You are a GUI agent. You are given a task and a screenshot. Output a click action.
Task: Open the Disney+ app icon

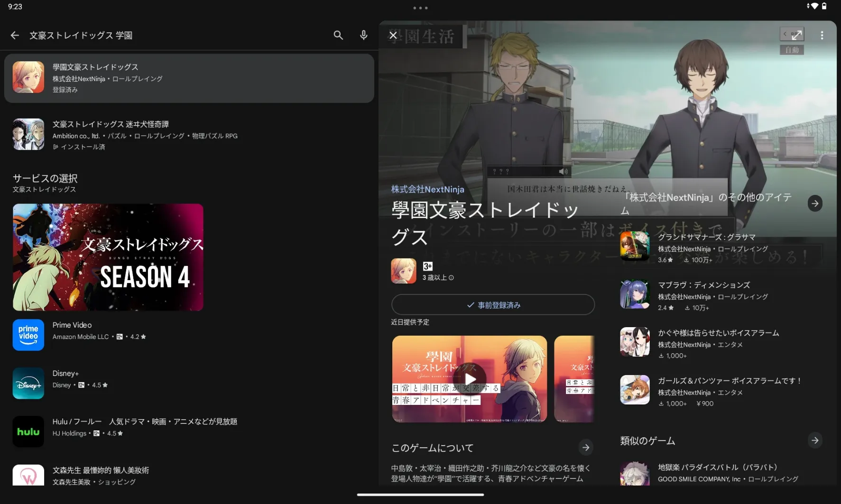pyautogui.click(x=28, y=383)
